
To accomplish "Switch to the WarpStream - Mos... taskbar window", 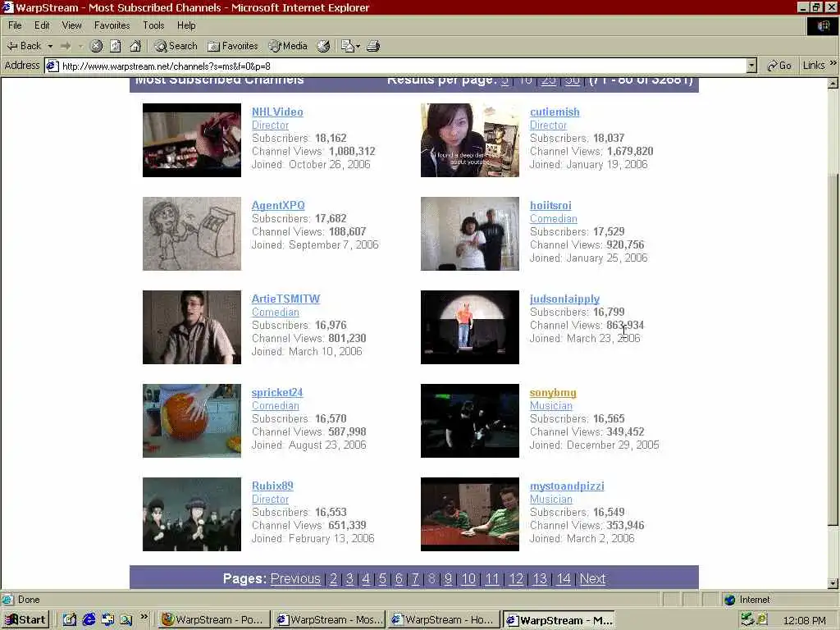I will tap(327, 620).
